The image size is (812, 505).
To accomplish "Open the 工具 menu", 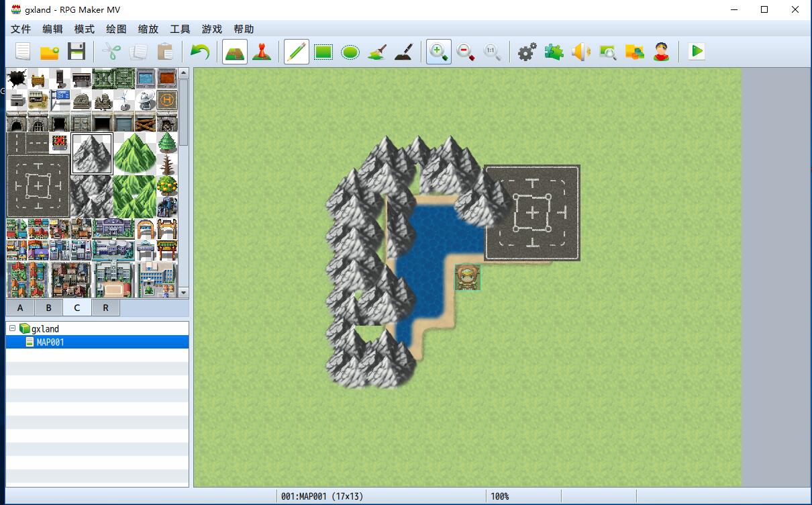I will 180,29.
